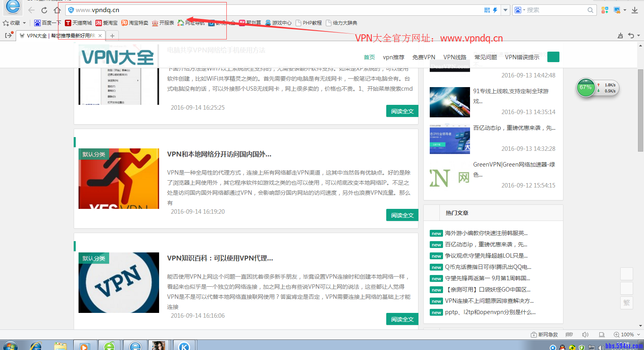Click the browser back arrow button
This screenshot has width=644, height=350.
click(31, 10)
